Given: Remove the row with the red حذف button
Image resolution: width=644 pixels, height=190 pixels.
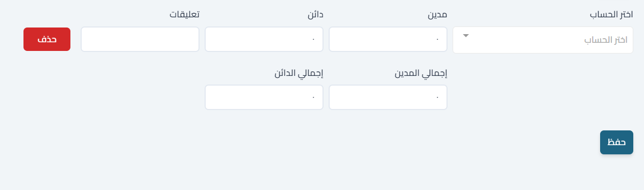Looking at the screenshot, I should pyautogui.click(x=47, y=39).
